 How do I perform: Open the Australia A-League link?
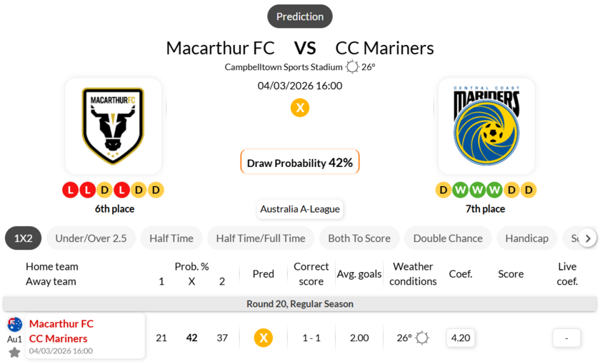click(x=300, y=209)
